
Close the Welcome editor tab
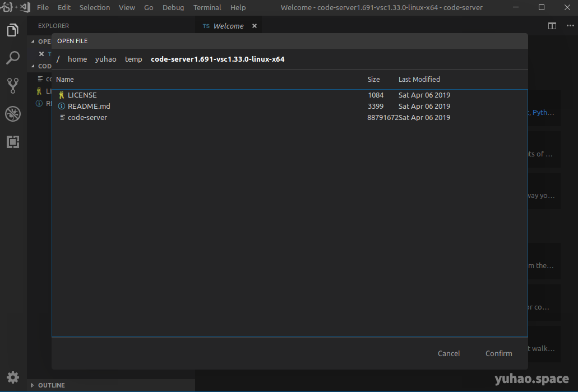click(x=255, y=26)
